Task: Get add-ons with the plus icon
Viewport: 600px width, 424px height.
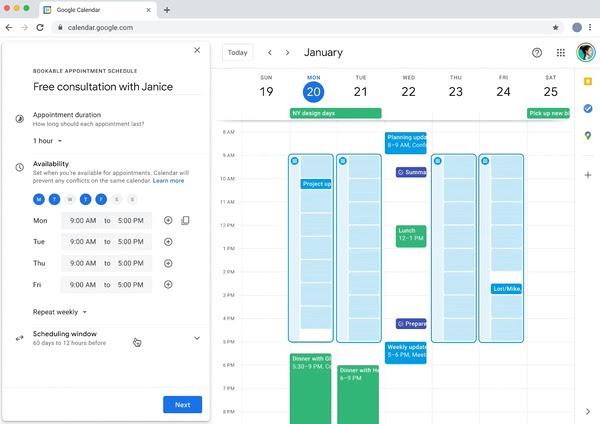Action: coord(588,175)
